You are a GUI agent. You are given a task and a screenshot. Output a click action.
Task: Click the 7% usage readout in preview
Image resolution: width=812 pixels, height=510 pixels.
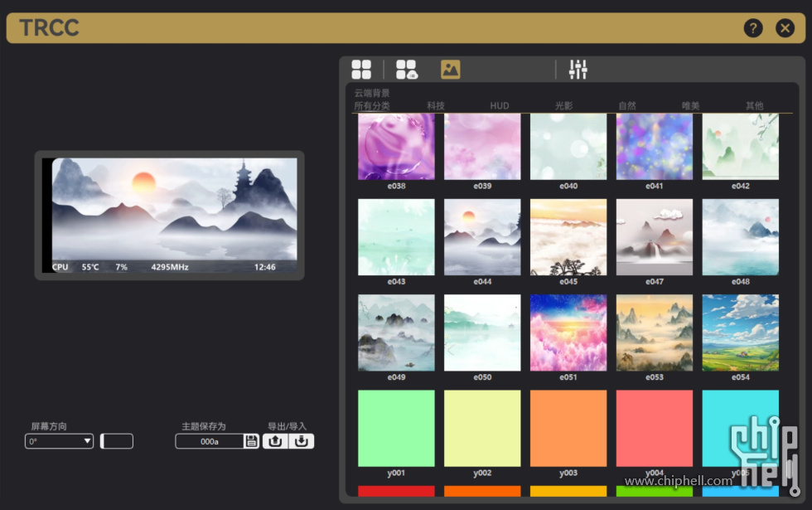(121, 267)
